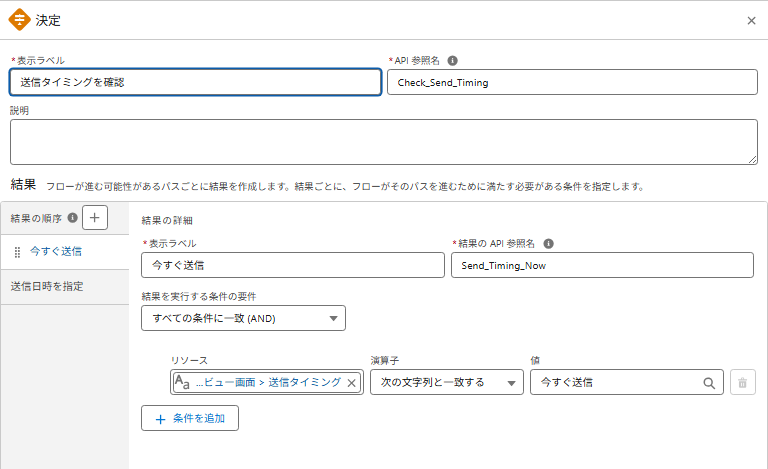Viewport: 768px width, 469px height.
Task: Select the 今すぐ送信 outcome tab
Action: click(56, 251)
